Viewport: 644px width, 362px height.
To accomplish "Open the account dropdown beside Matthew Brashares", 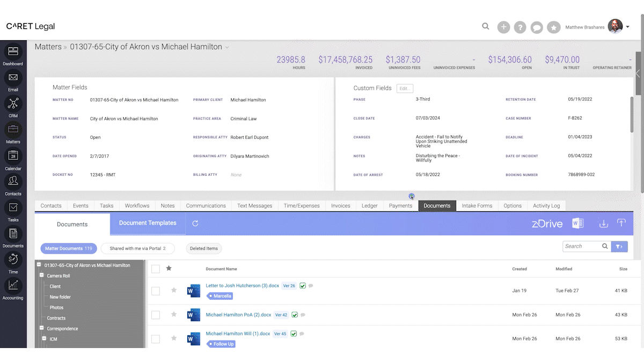I will pyautogui.click(x=628, y=26).
